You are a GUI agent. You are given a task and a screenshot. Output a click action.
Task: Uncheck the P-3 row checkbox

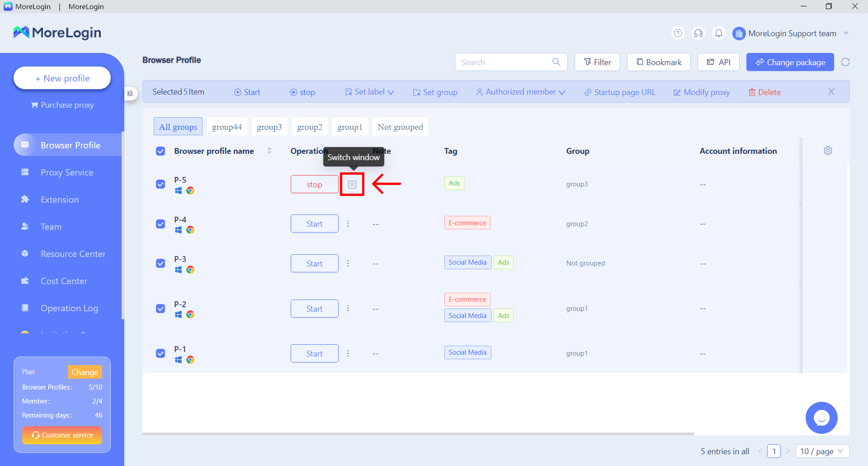[x=160, y=263]
